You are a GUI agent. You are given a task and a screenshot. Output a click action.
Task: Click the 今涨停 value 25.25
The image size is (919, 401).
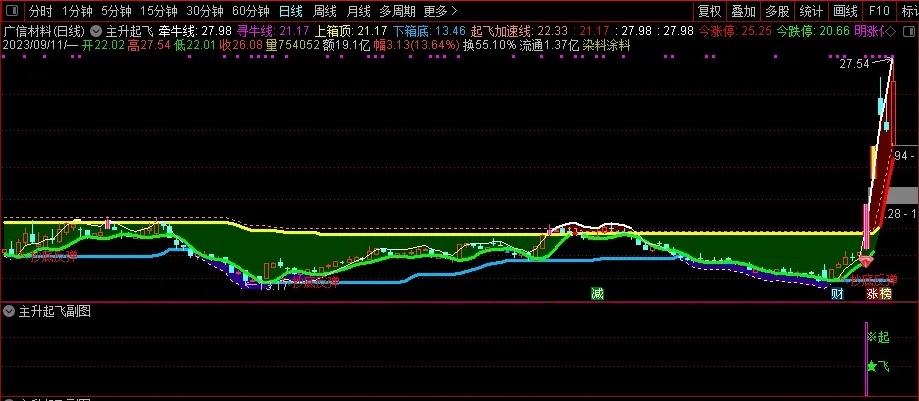(x=755, y=31)
